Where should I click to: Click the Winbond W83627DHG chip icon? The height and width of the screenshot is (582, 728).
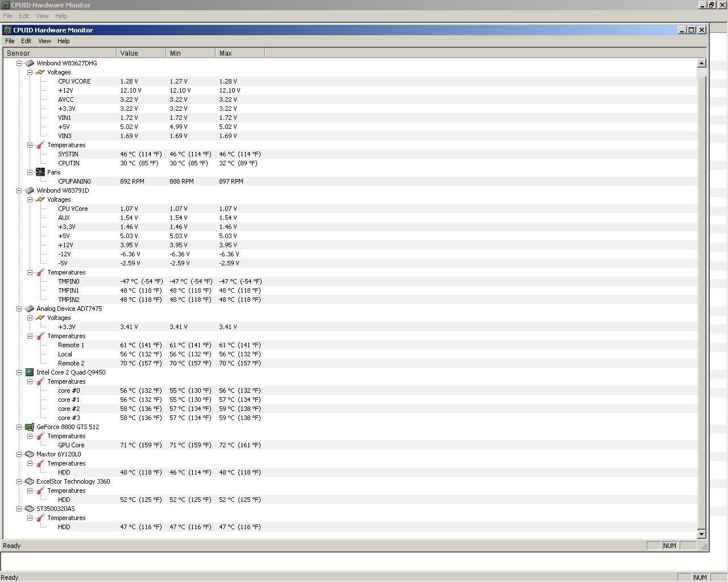(30, 63)
